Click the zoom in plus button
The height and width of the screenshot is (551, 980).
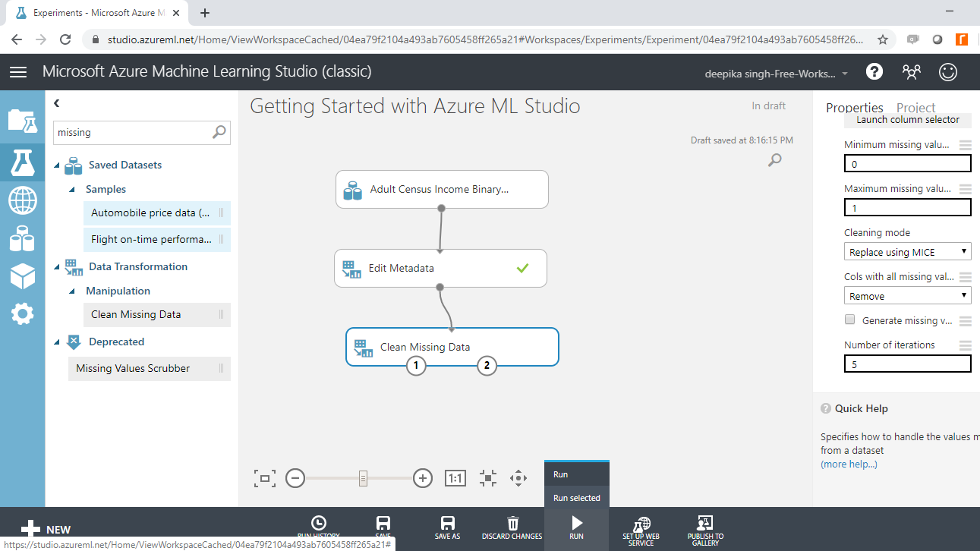pyautogui.click(x=423, y=478)
